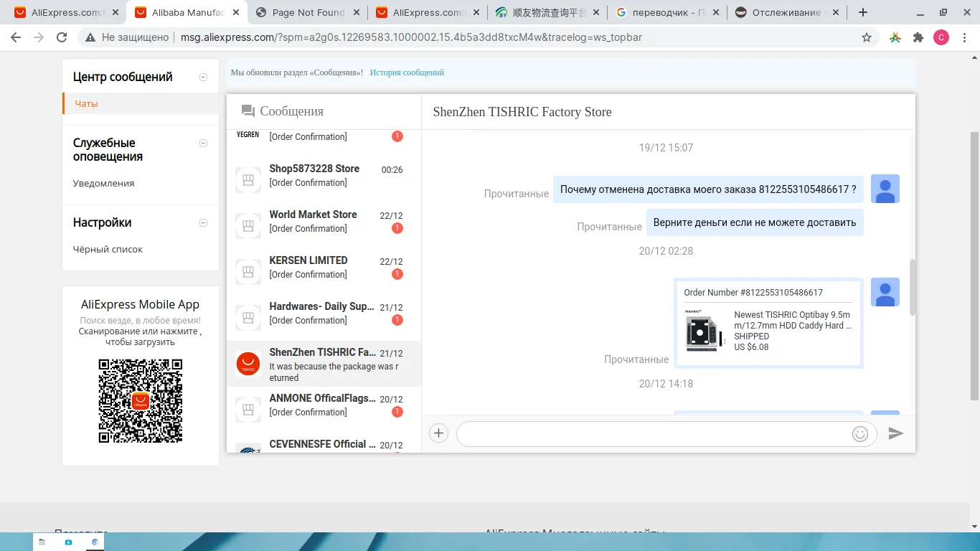Switch to the Отслеживание tab
The image size is (980, 551).
[786, 12]
